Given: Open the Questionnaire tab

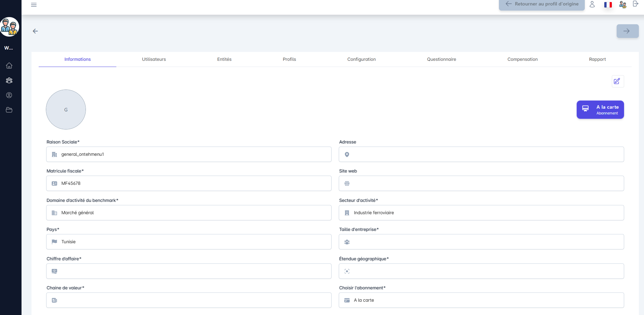Looking at the screenshot, I should 441,59.
